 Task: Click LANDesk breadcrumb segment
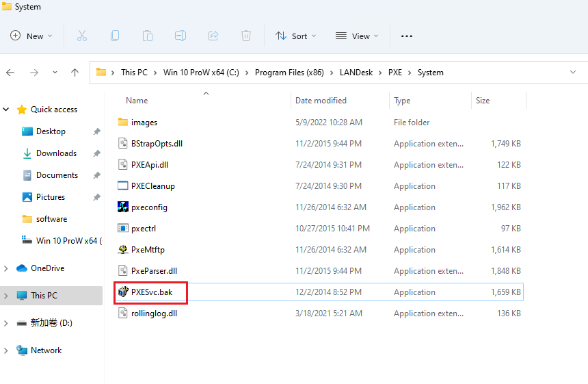click(x=356, y=73)
